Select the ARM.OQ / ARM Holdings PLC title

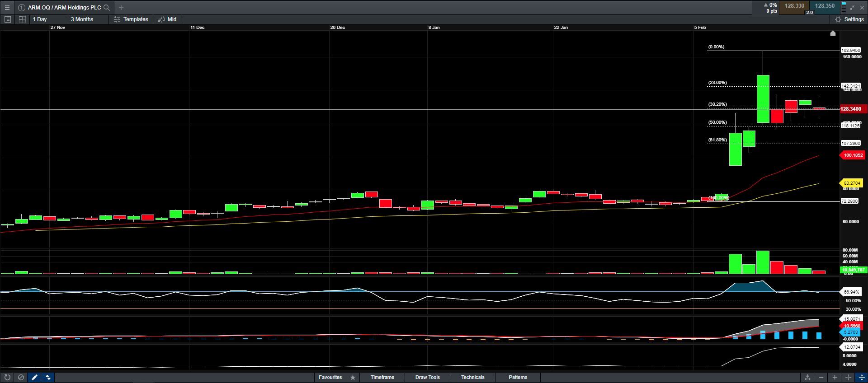pyautogui.click(x=64, y=8)
